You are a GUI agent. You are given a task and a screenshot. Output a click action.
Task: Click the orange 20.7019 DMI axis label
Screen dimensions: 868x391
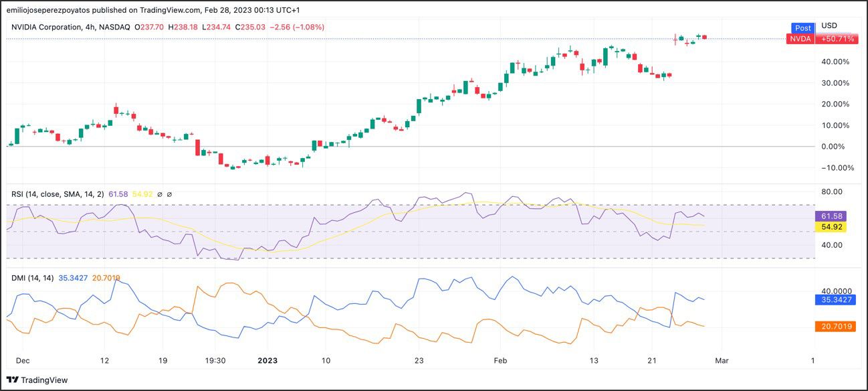coord(837,326)
